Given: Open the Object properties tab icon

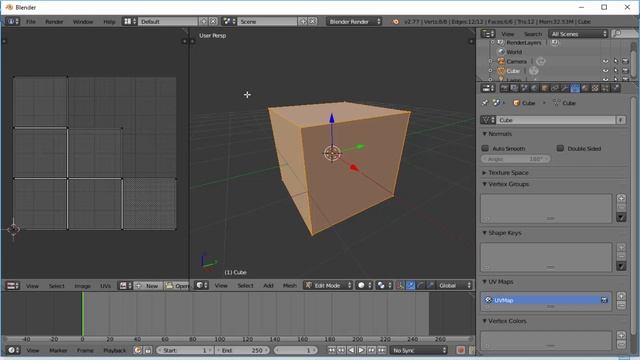Looking at the screenshot, I should click(x=544, y=88).
